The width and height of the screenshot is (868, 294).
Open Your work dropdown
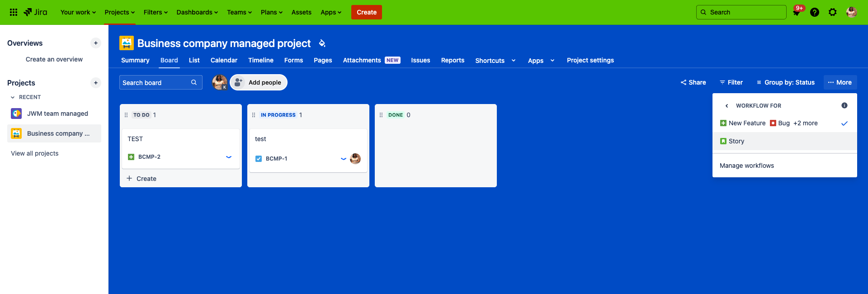(x=78, y=12)
